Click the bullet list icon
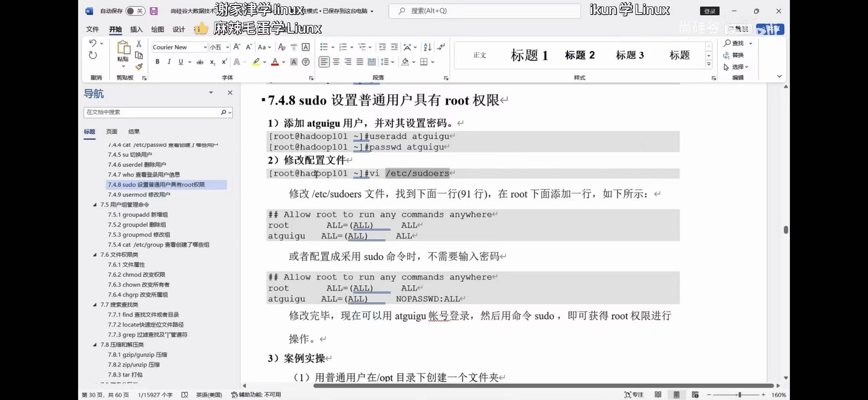Image resolution: width=868 pixels, height=400 pixels. 324,47
